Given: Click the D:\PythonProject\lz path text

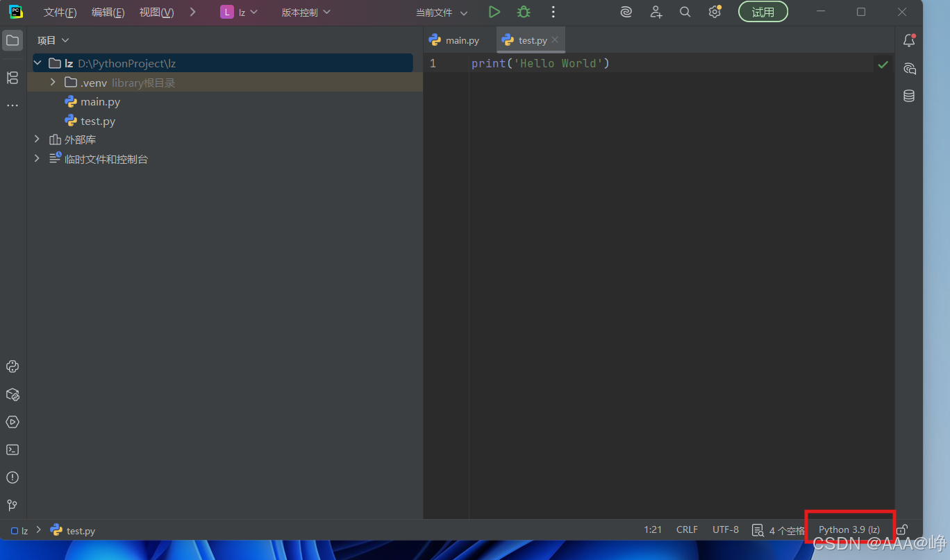Looking at the screenshot, I should click(x=126, y=64).
